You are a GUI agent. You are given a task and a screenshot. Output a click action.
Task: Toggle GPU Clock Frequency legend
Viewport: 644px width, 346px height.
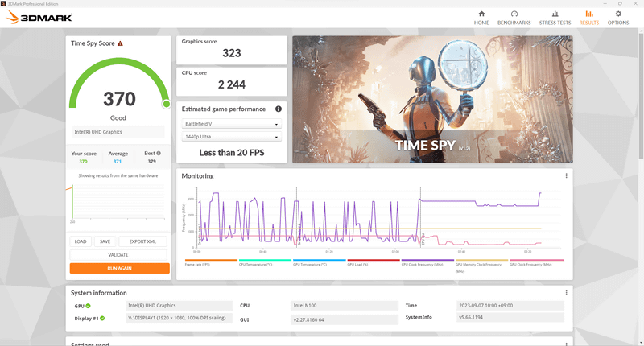coord(536,262)
